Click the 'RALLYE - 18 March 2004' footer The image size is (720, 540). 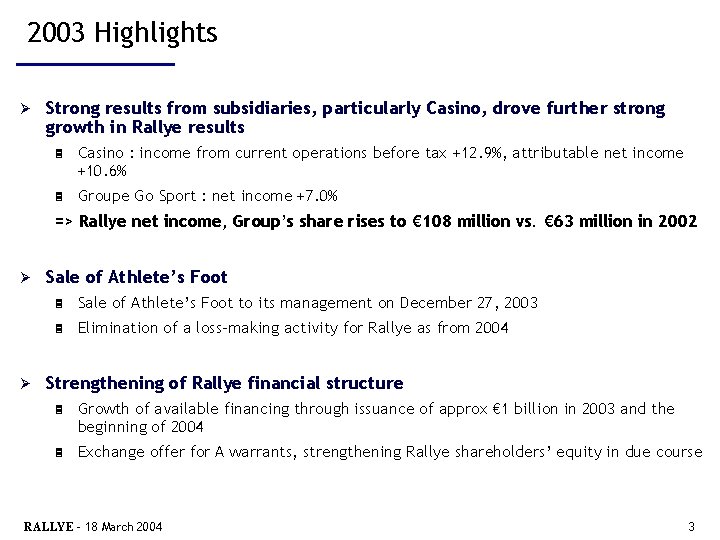coord(91,526)
